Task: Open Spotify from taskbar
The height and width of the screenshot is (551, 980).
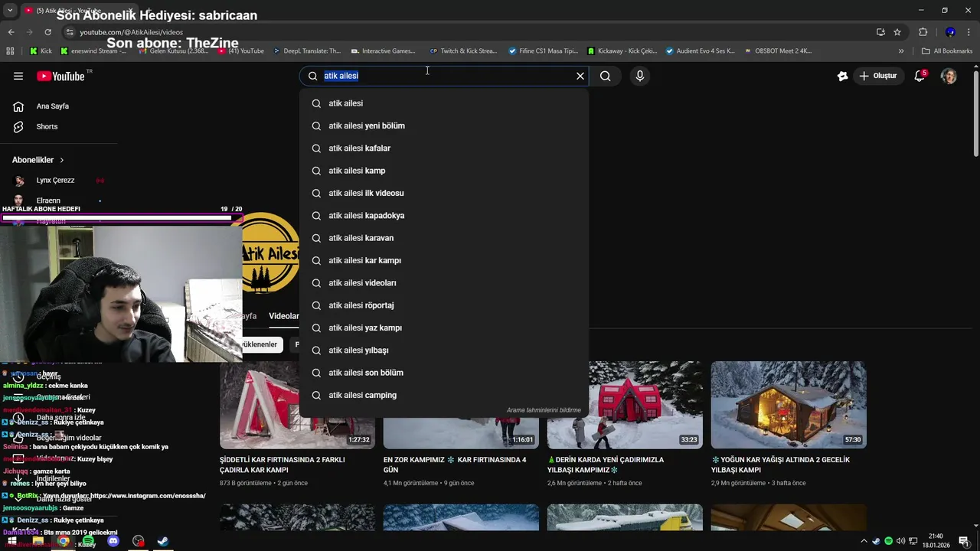Action: point(88,541)
